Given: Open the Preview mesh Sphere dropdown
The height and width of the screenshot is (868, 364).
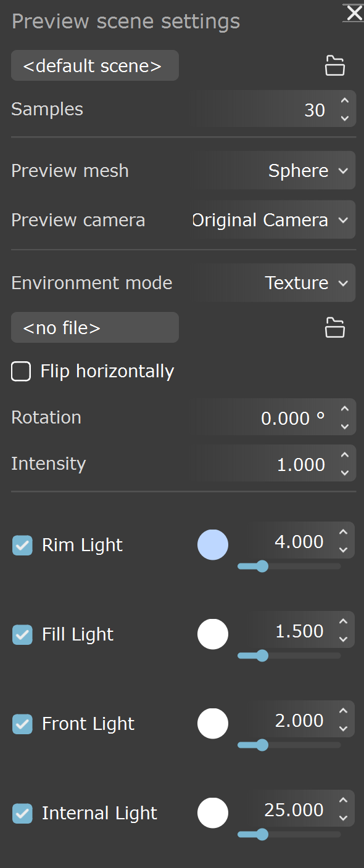Looking at the screenshot, I should click(x=276, y=171).
